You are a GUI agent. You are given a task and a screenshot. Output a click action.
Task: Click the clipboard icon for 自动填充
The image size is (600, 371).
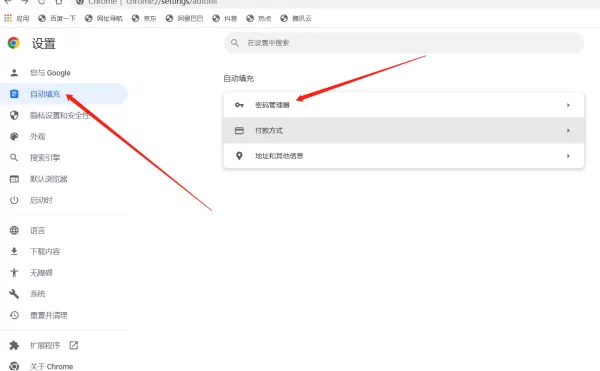click(14, 94)
